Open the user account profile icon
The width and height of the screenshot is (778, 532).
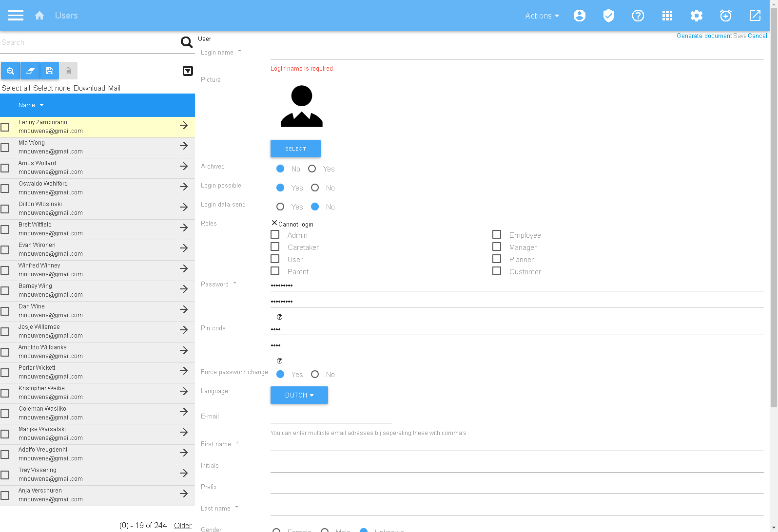tap(580, 16)
